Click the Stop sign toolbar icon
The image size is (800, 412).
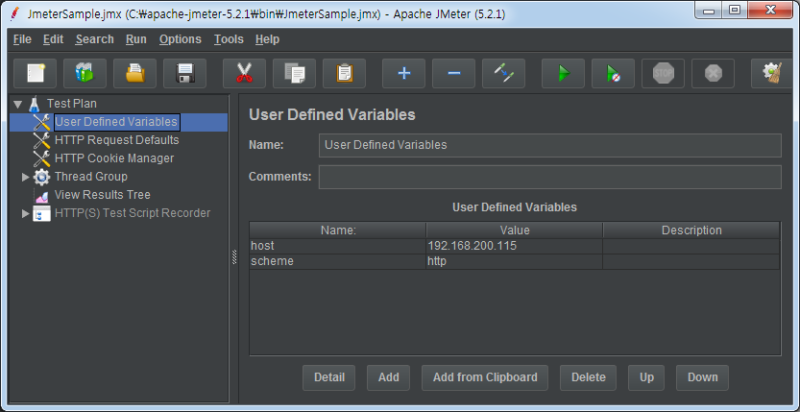point(663,73)
